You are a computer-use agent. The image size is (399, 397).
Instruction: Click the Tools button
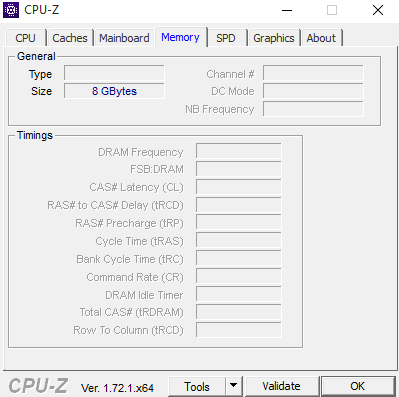pos(197,386)
